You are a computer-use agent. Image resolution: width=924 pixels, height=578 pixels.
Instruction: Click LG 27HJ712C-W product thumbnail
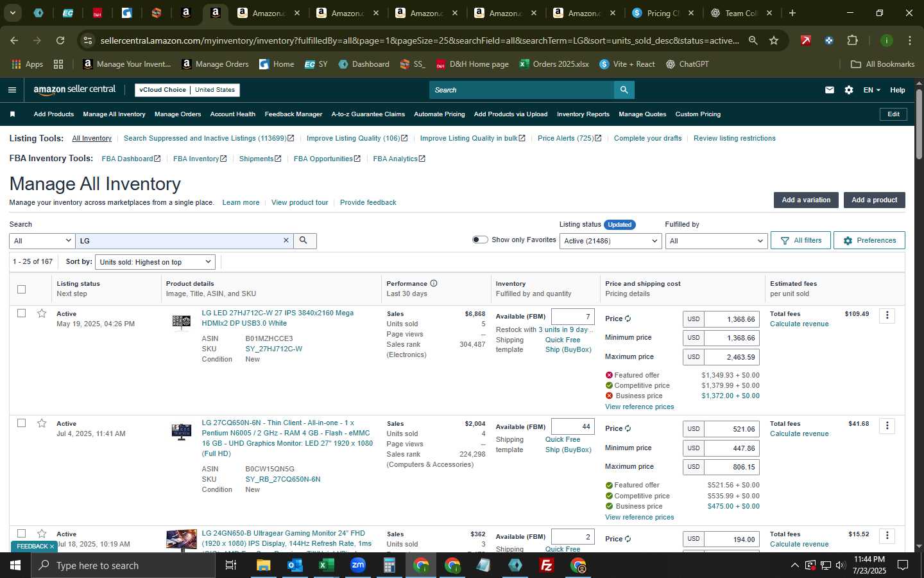pos(182,321)
